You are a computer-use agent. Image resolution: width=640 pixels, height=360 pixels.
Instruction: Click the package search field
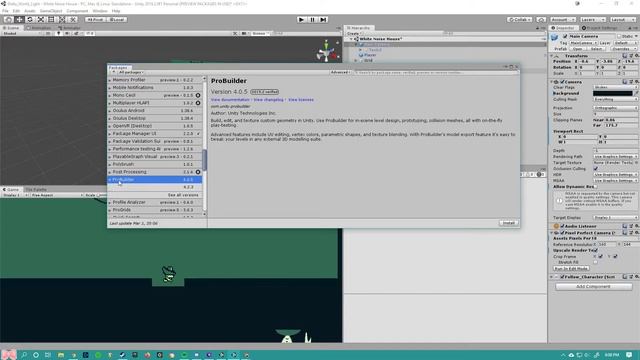(436, 72)
